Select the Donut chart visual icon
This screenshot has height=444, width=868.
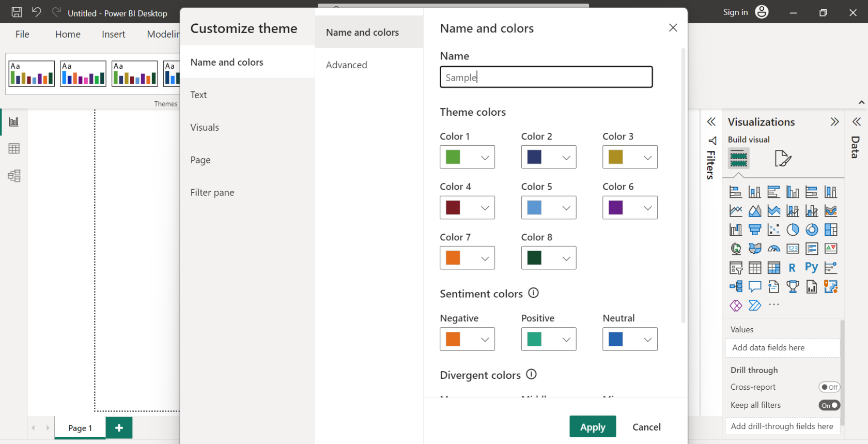click(812, 230)
